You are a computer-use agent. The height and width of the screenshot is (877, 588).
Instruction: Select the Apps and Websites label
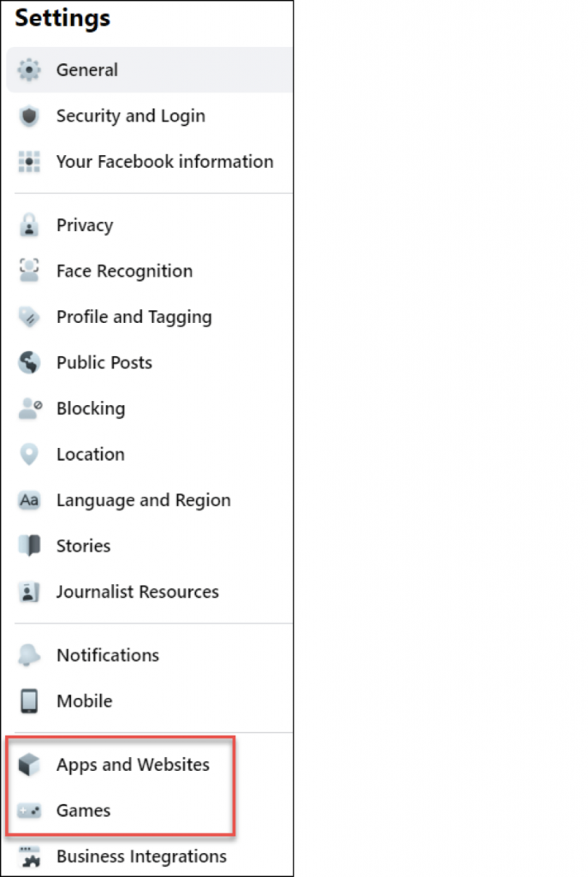(x=133, y=765)
